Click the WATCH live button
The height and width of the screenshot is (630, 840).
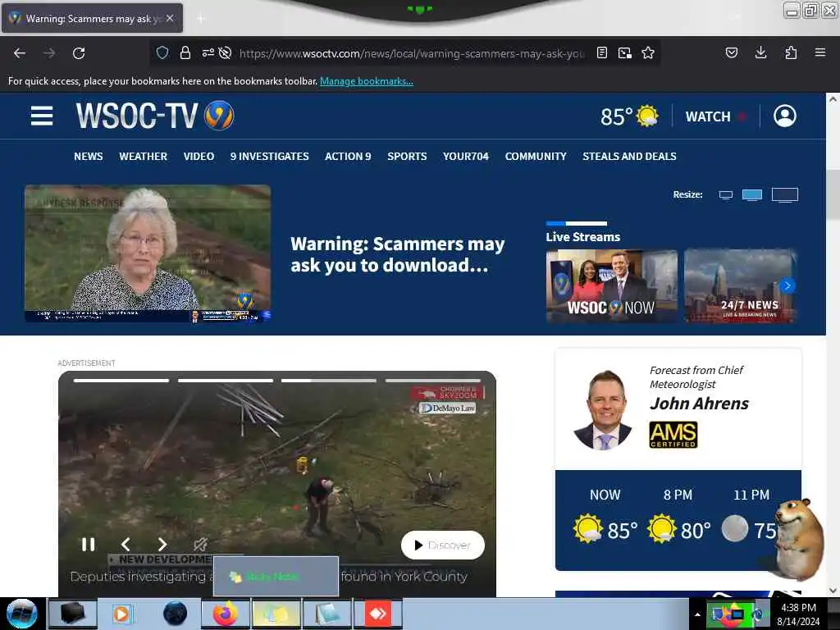pos(715,116)
